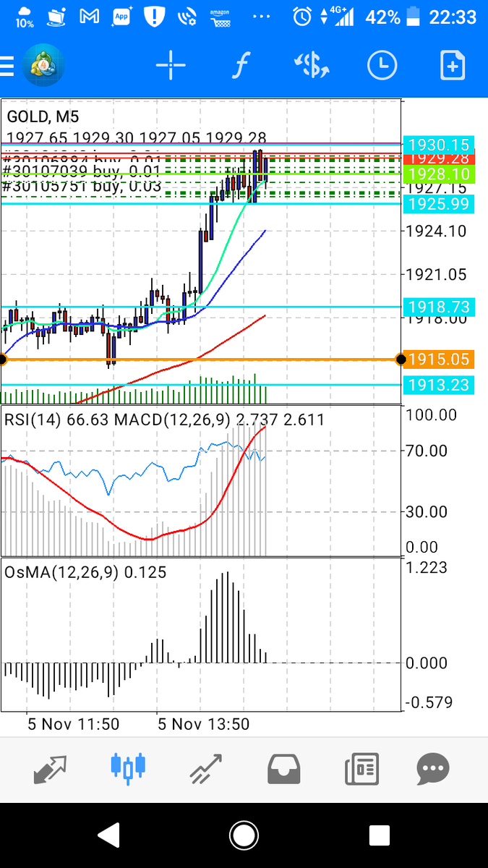Open the hamburger side menu
488x868 pixels.
pyautogui.click(x=7, y=67)
